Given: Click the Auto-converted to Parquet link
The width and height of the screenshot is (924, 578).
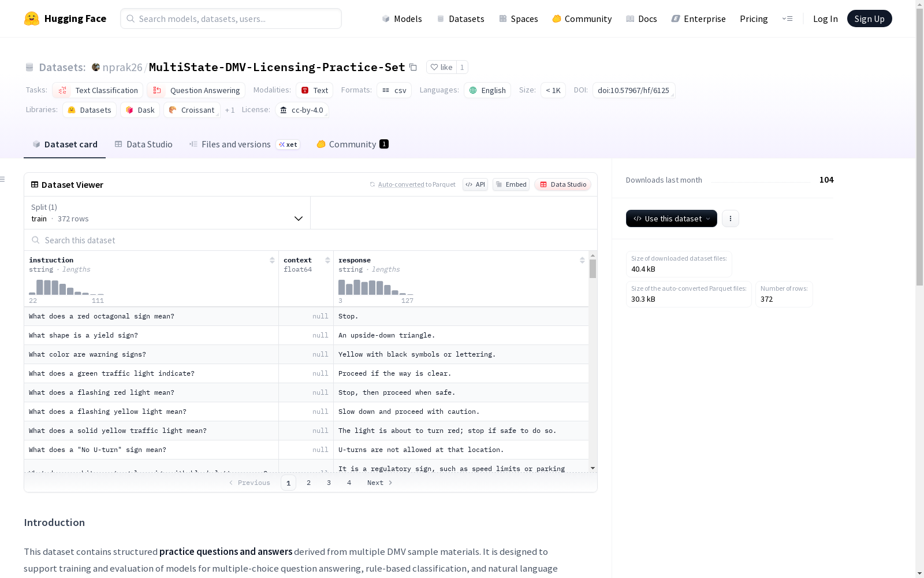Looking at the screenshot, I should [417, 184].
